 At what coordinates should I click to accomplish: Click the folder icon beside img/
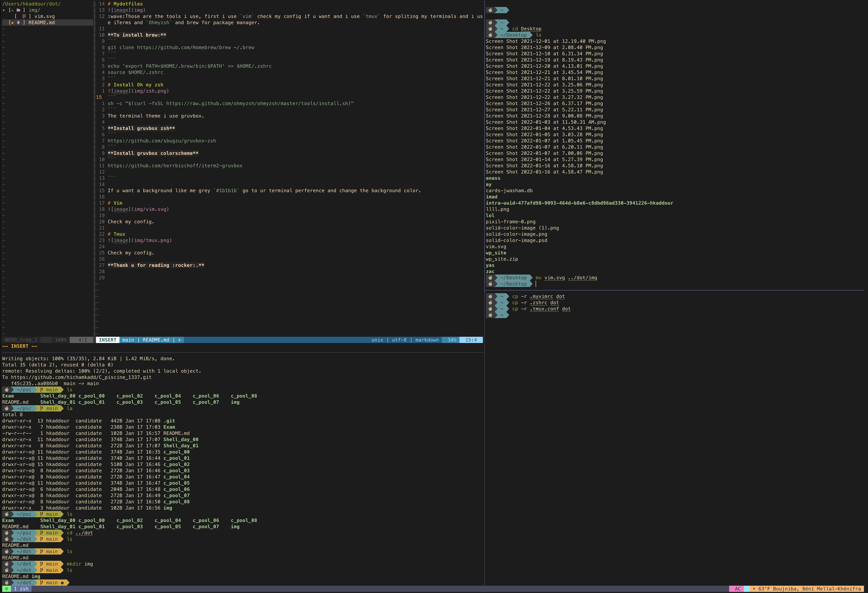pyautogui.click(x=18, y=10)
